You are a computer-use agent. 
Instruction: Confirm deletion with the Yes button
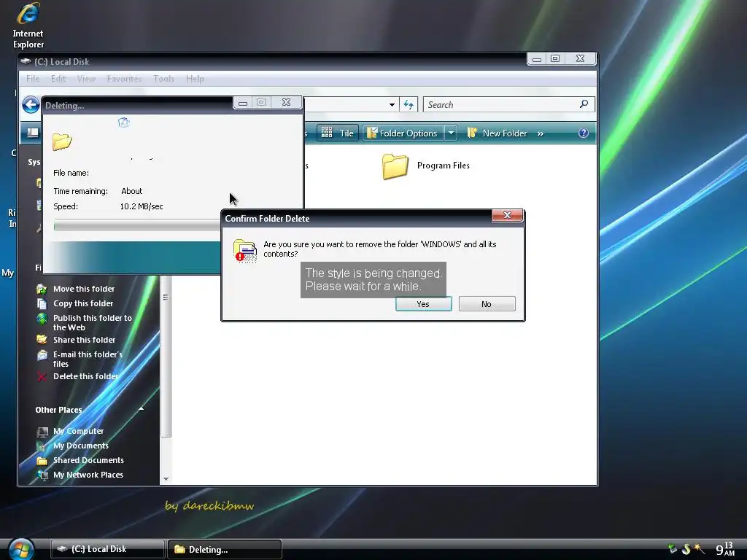click(x=424, y=304)
